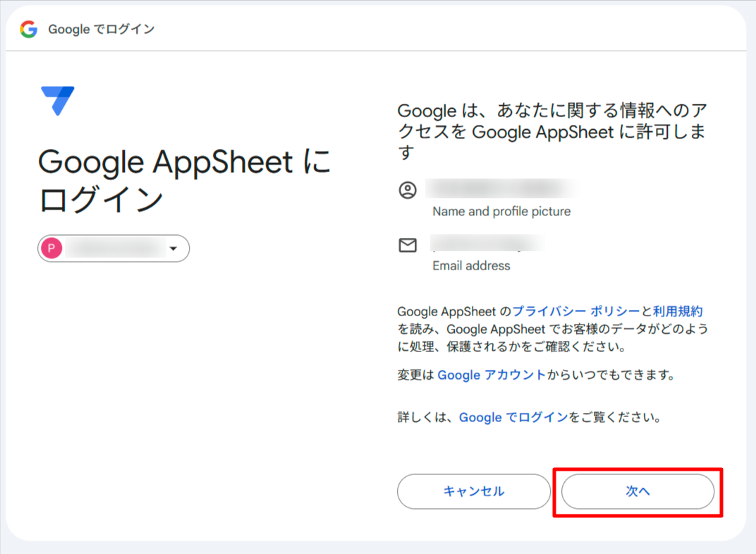Click the 'Google AppSheet に ログイン' heading

[x=184, y=180]
